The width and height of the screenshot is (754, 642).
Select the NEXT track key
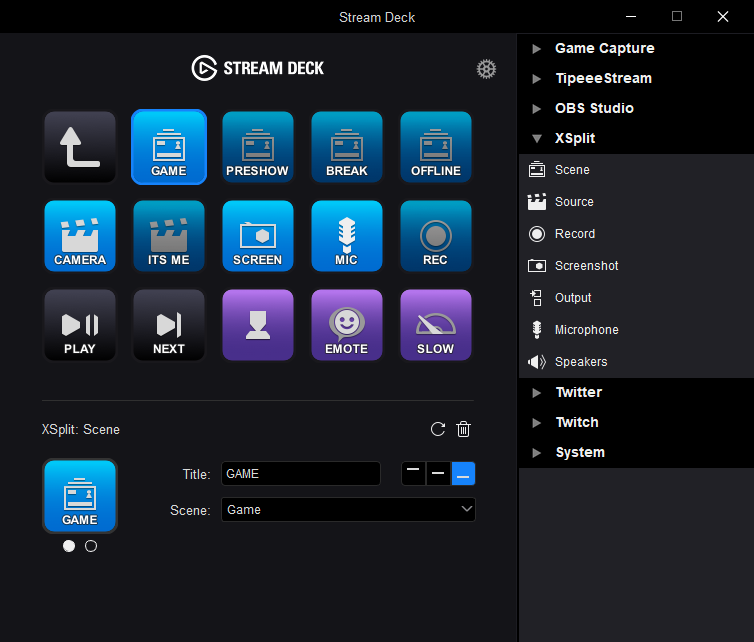[x=169, y=325]
